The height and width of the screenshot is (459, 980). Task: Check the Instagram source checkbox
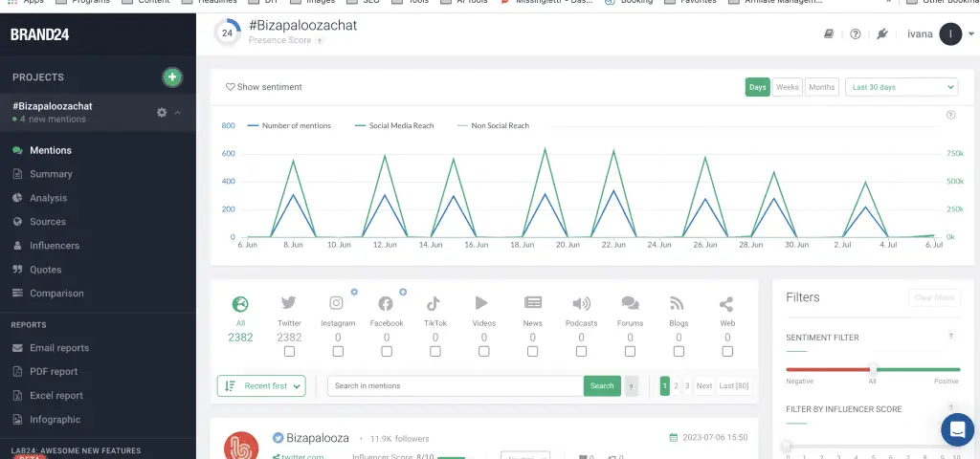[338, 352]
